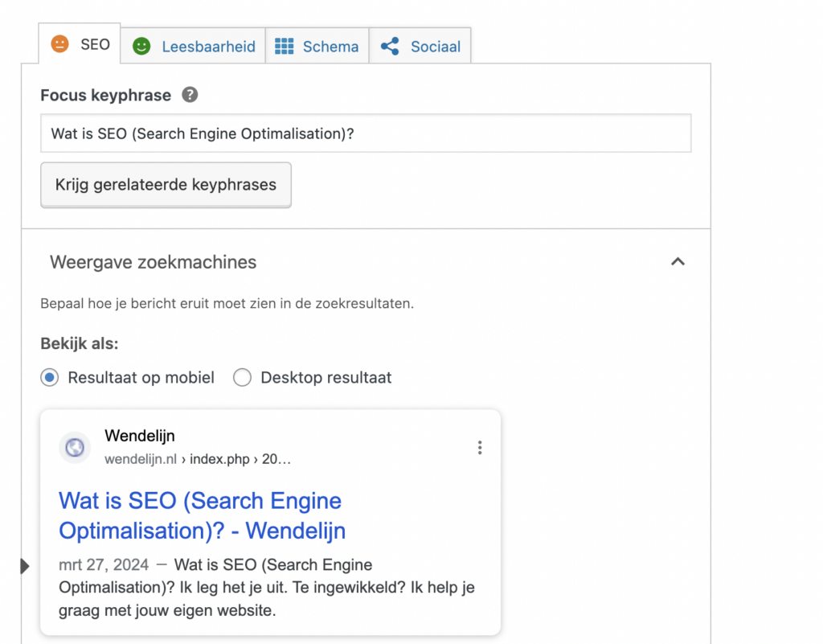The width and height of the screenshot is (823, 644).
Task: Open the SEO tab
Action: coord(80,43)
